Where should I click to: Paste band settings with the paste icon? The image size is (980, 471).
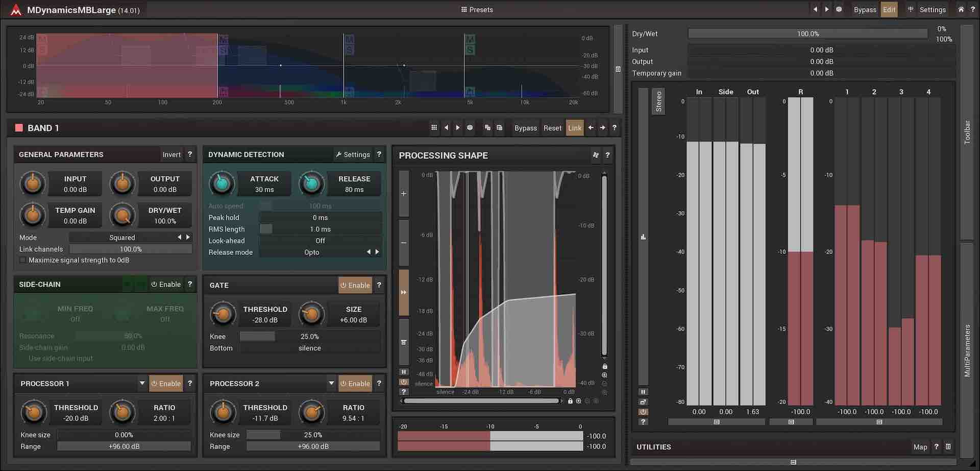click(500, 128)
